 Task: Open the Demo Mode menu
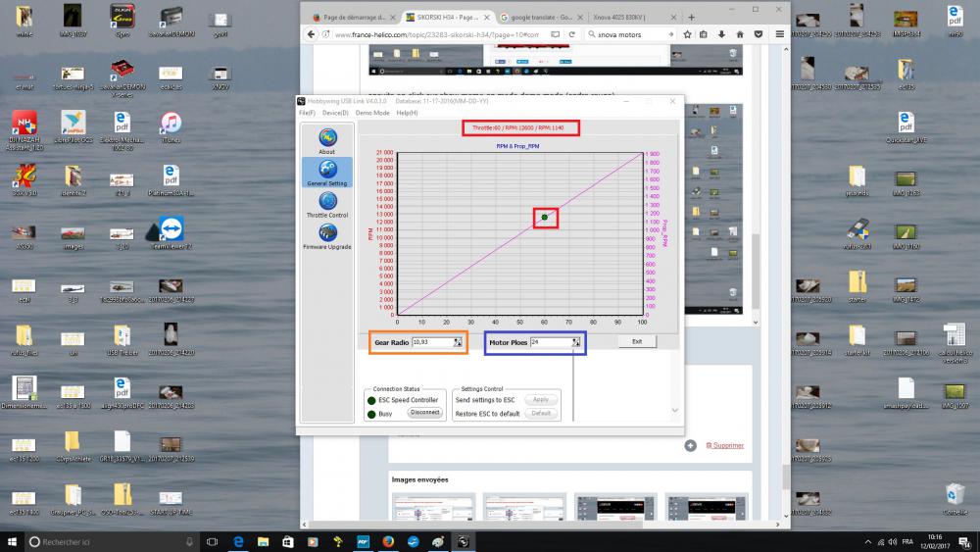pos(372,113)
